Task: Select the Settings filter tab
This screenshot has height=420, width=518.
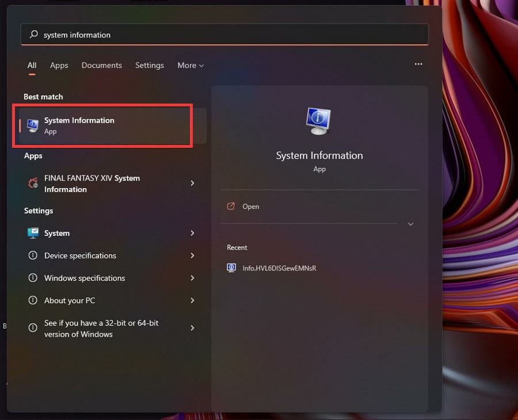Action: point(149,65)
